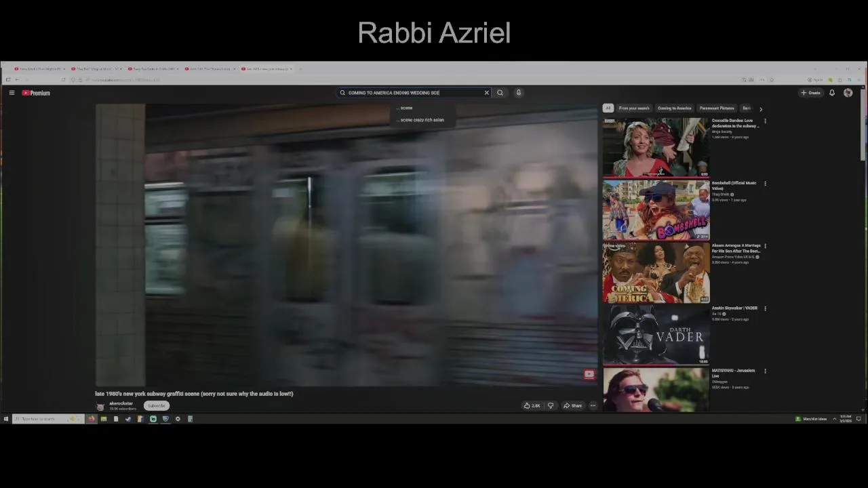Dislike the video with thumbs down

tap(551, 406)
